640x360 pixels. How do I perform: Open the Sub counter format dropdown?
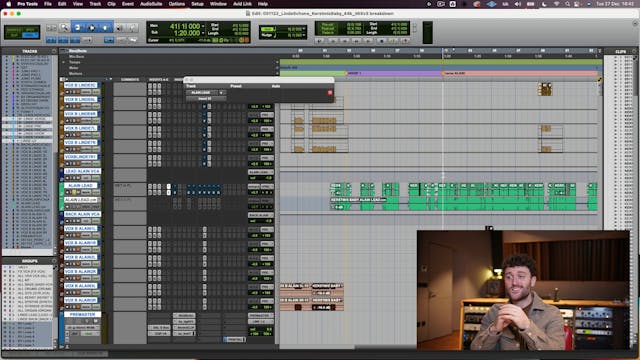(x=203, y=33)
